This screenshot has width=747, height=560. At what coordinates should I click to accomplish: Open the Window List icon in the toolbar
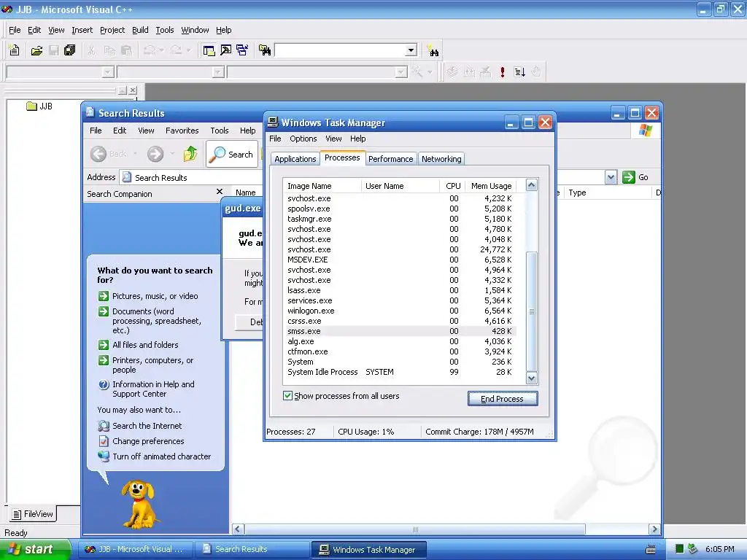242,50
